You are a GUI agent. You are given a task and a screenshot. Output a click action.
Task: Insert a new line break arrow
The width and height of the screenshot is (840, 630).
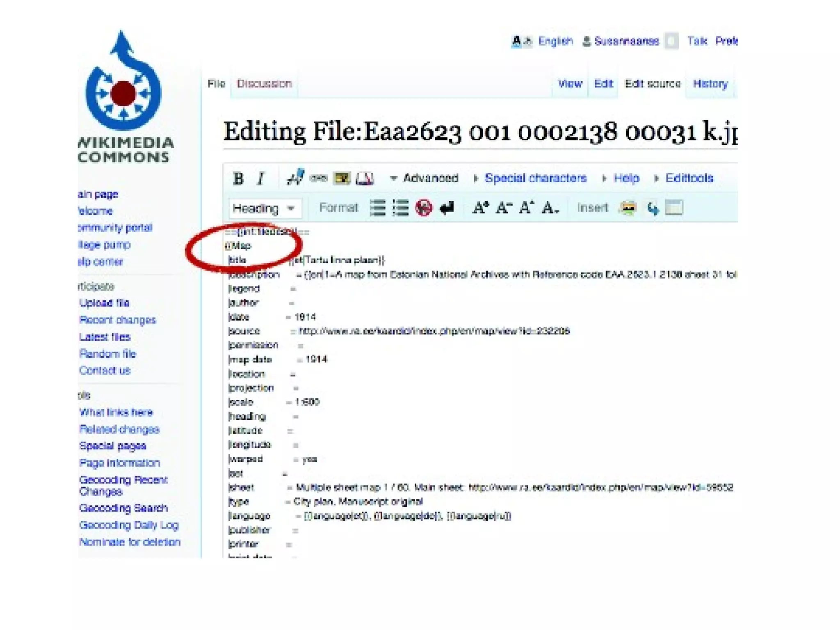[x=447, y=208]
